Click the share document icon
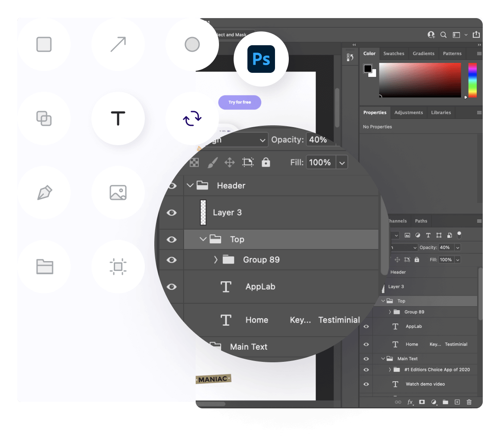 476,34
